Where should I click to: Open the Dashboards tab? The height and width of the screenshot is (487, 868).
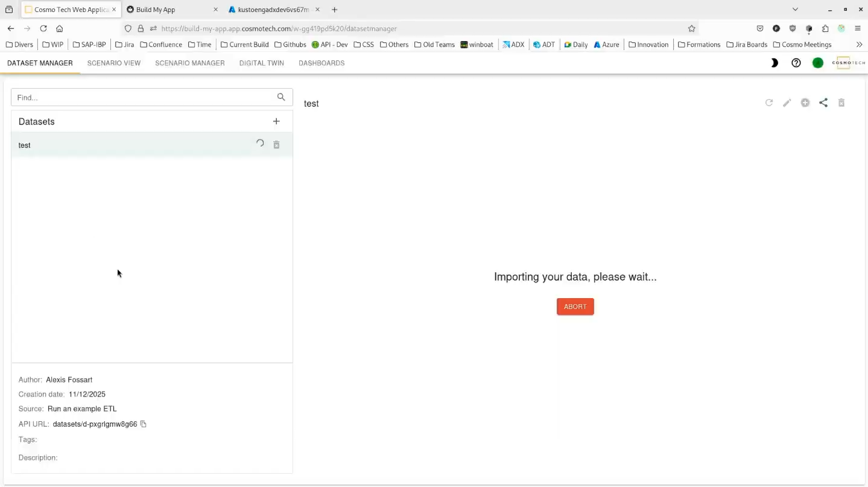click(322, 63)
